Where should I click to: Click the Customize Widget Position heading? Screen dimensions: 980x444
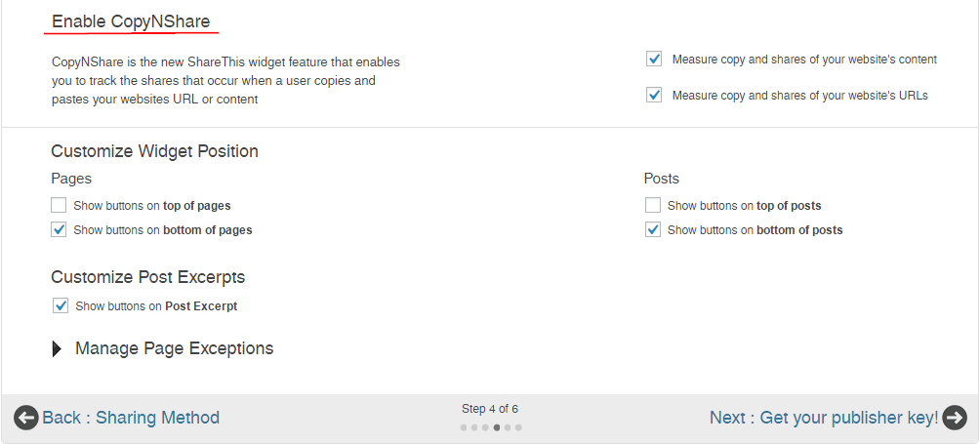coord(154,151)
